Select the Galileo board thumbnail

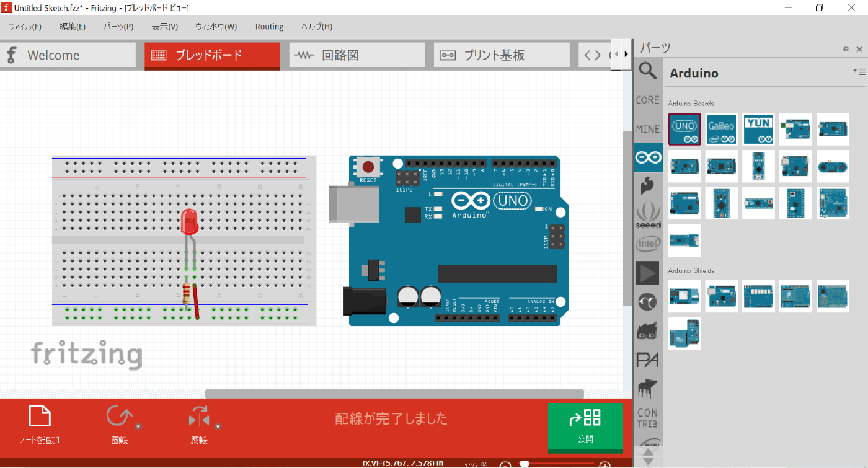coord(722,130)
